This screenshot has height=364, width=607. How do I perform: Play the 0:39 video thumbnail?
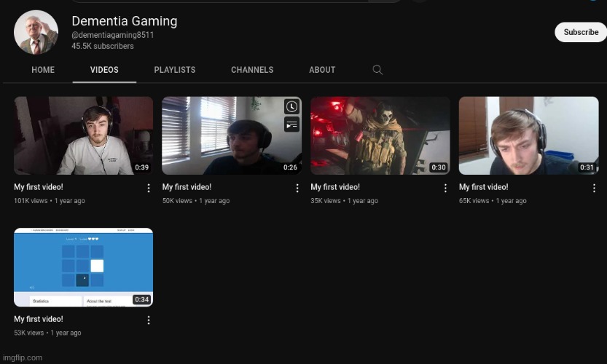(x=83, y=135)
